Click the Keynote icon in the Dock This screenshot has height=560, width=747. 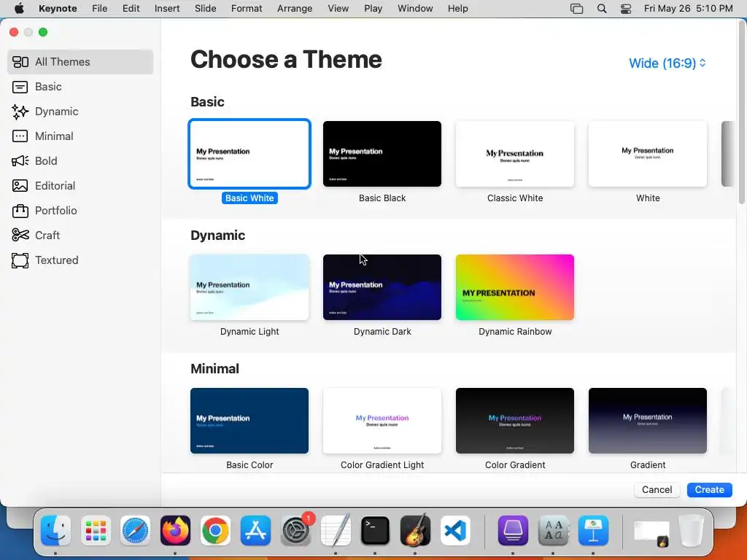(593, 531)
